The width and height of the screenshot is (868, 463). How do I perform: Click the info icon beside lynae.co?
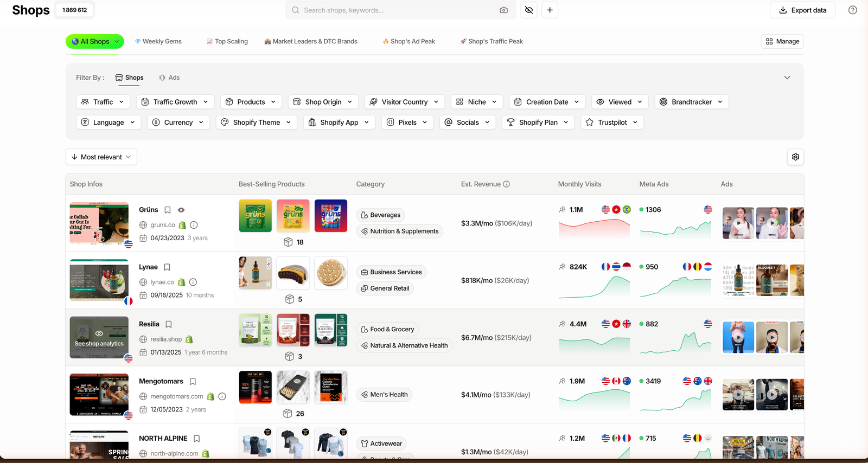193,282
